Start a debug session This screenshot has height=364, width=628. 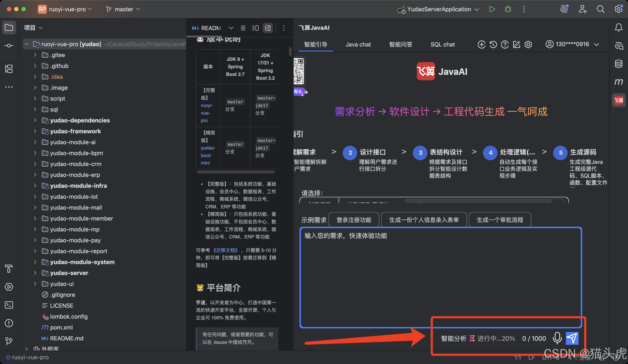508,9
